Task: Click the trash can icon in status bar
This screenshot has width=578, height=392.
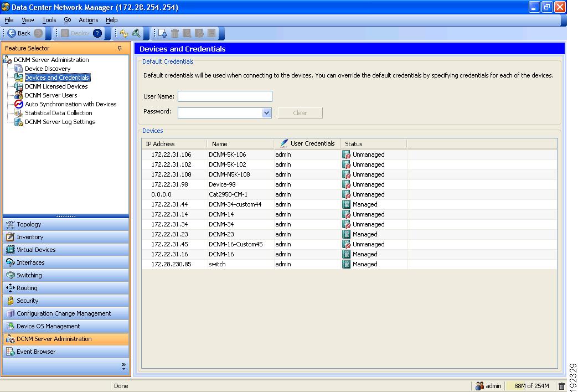Action: [x=561, y=386]
